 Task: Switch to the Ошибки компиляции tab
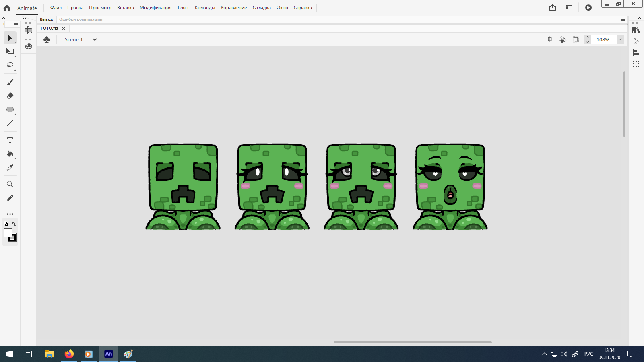pos(81,19)
